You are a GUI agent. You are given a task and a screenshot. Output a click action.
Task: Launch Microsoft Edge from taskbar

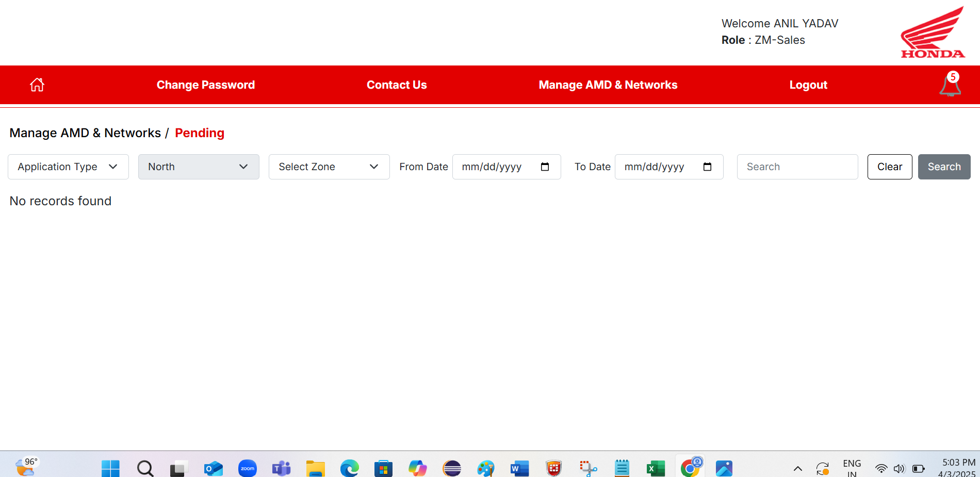(350, 468)
